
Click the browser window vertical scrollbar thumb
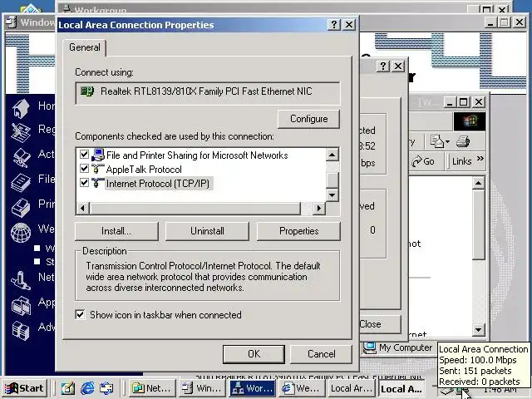[x=478, y=224]
